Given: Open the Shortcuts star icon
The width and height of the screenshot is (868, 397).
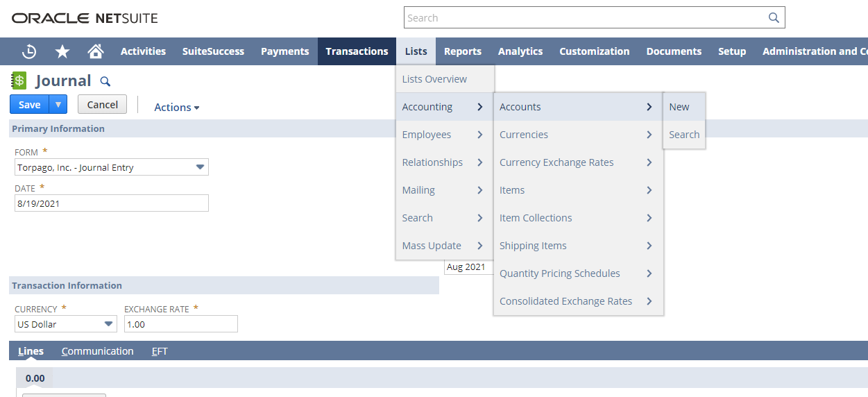Looking at the screenshot, I should tap(62, 51).
